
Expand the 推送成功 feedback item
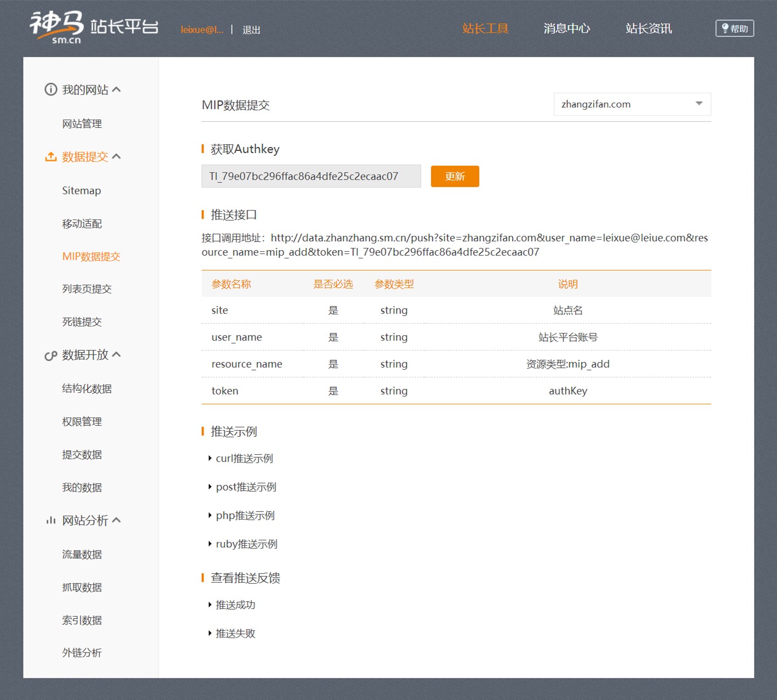pyautogui.click(x=232, y=605)
